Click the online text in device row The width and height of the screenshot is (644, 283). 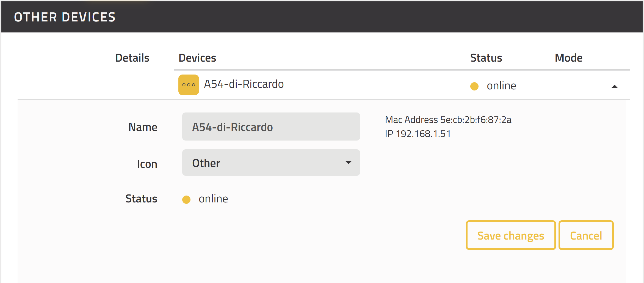point(501,86)
